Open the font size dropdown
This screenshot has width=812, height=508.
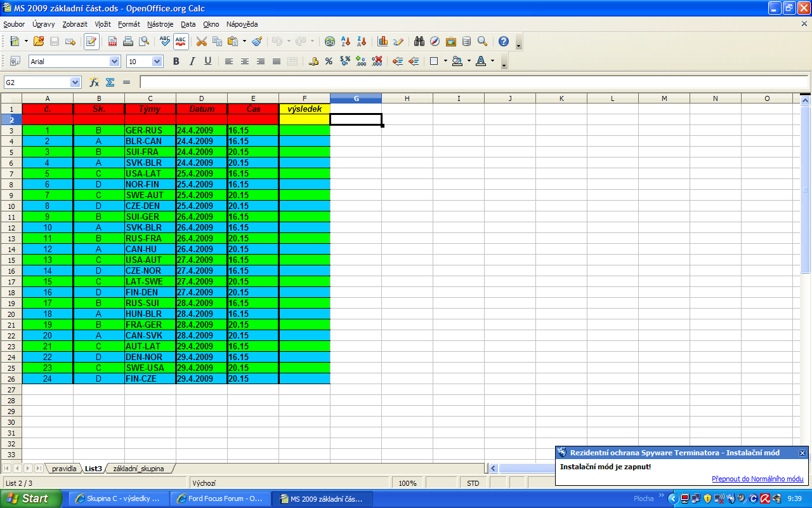(157, 62)
